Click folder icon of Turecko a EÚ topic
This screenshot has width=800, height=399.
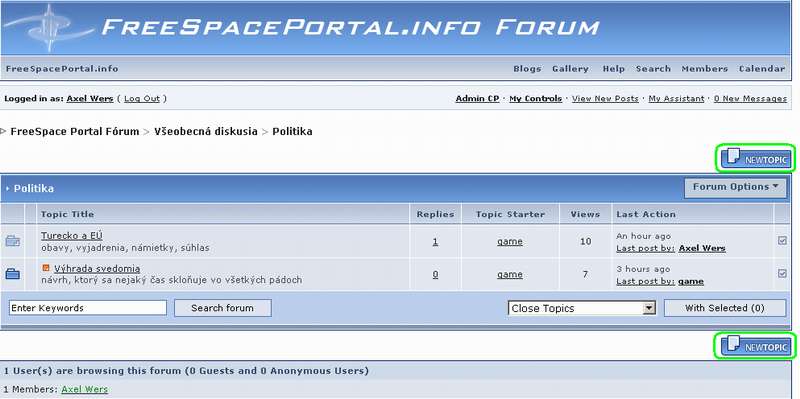pos(13,241)
